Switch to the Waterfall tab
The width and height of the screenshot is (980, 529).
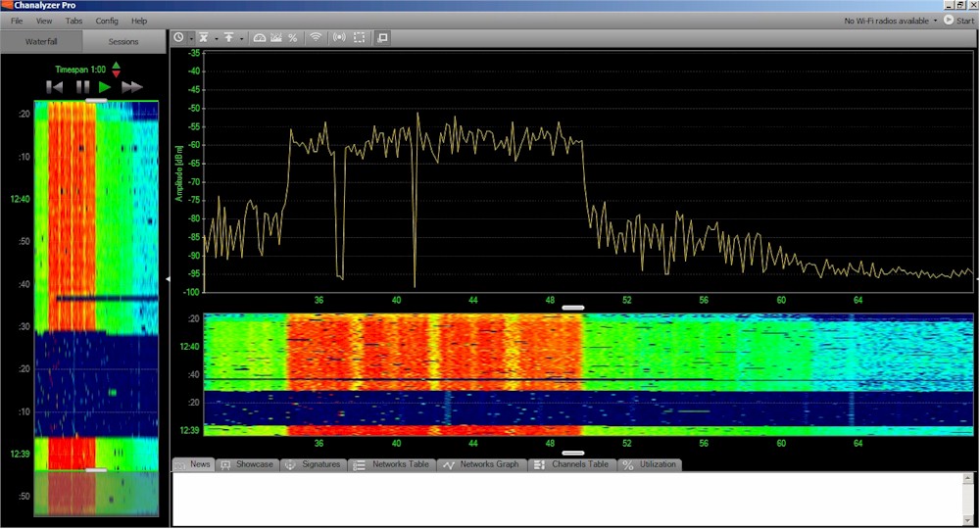[41, 42]
